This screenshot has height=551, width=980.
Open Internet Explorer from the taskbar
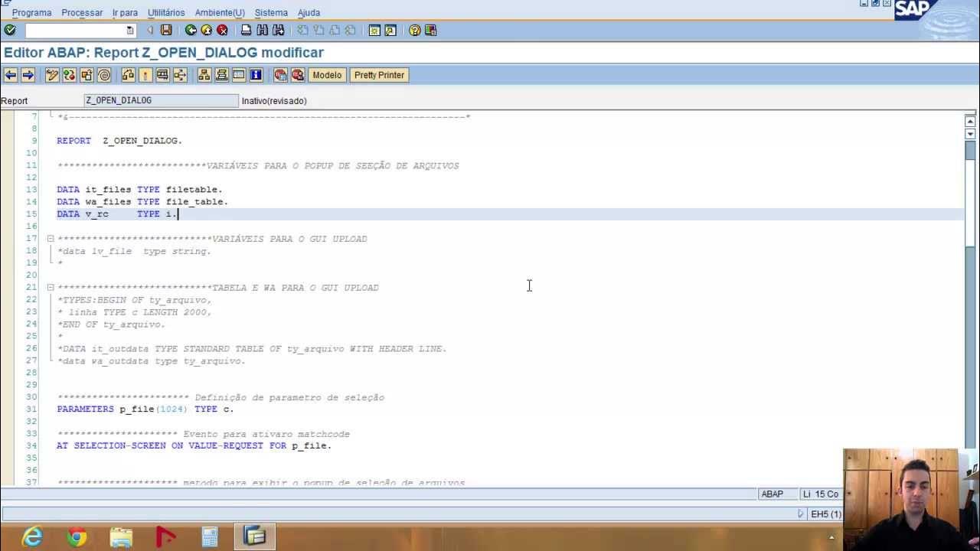[32, 537]
